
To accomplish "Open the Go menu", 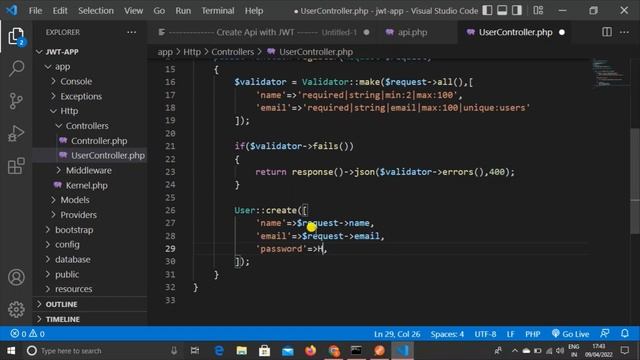I will click(159, 11).
